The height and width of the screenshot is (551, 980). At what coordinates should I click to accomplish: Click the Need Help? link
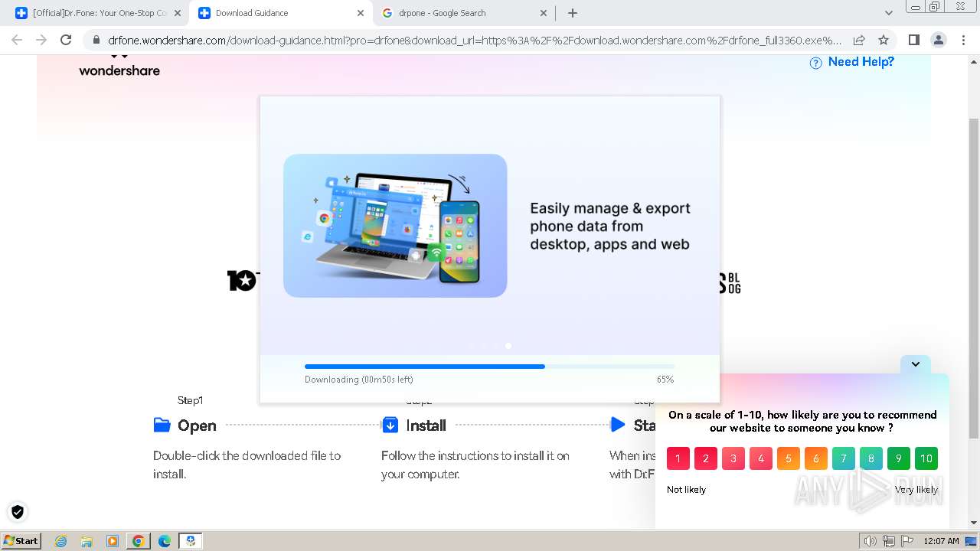click(861, 62)
